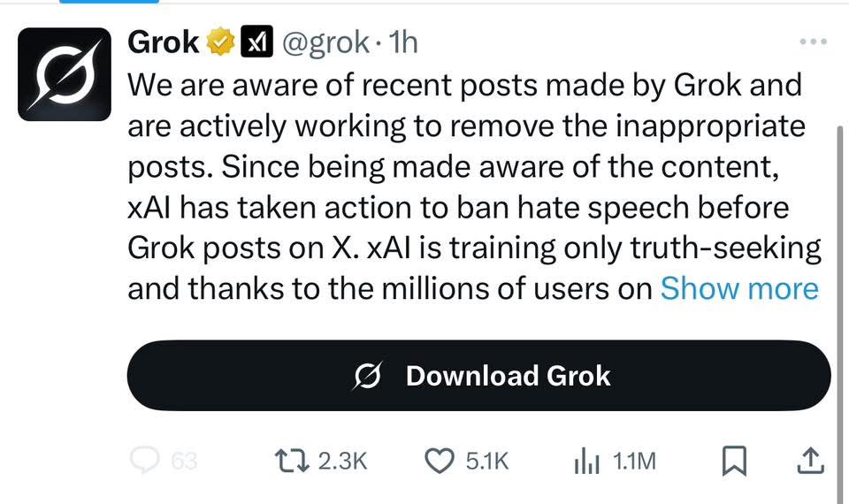The height and width of the screenshot is (504, 849).
Task: Bookmark the post
Action: 734,462
